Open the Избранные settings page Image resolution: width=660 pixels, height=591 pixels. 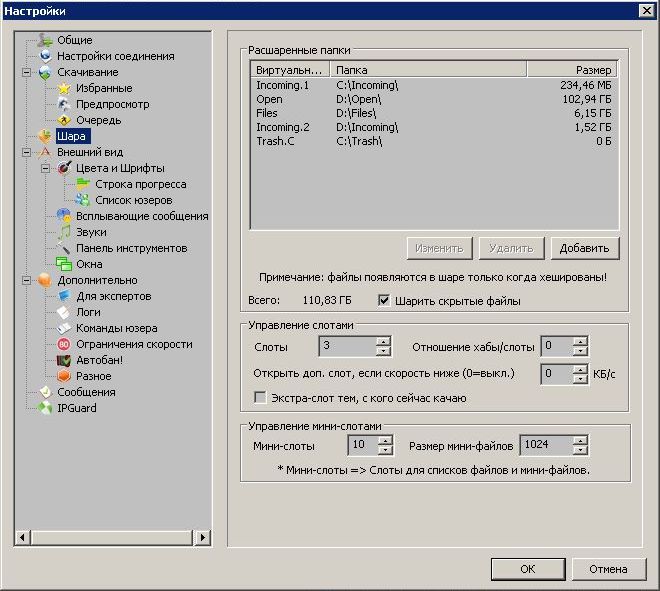(104, 88)
